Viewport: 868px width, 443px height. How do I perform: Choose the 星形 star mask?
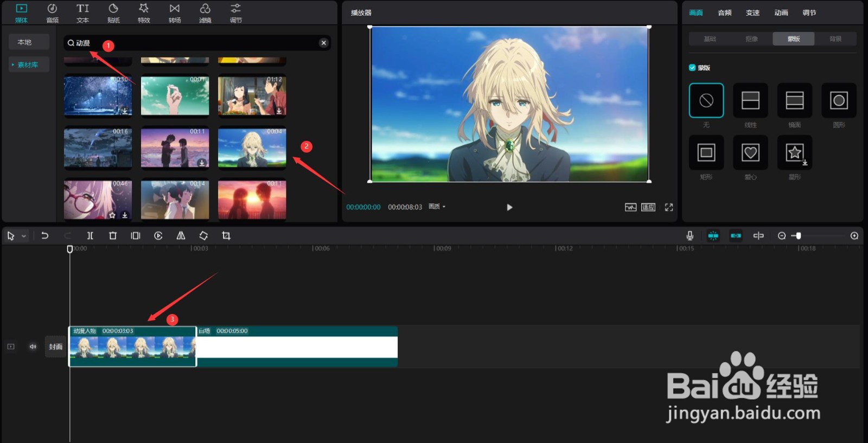pos(795,152)
